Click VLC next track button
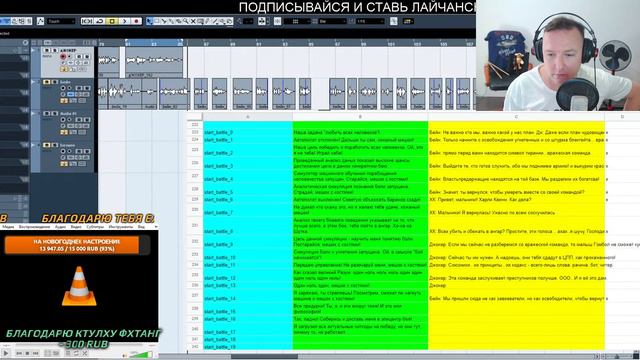Screen dimensions: 640x360 click(36, 353)
